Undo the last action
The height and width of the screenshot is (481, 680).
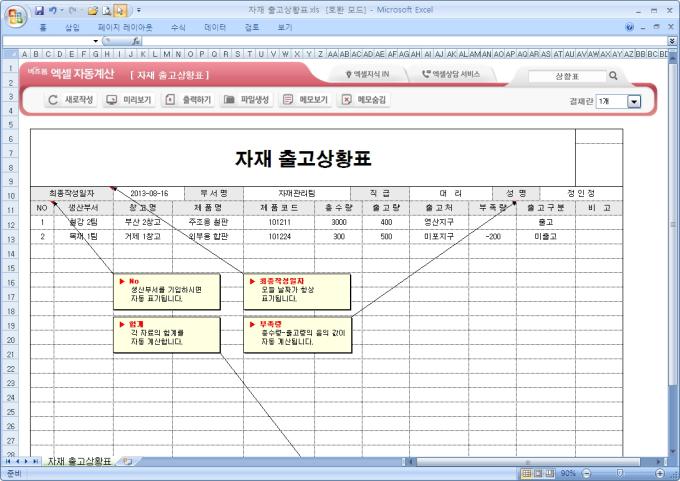(52, 10)
